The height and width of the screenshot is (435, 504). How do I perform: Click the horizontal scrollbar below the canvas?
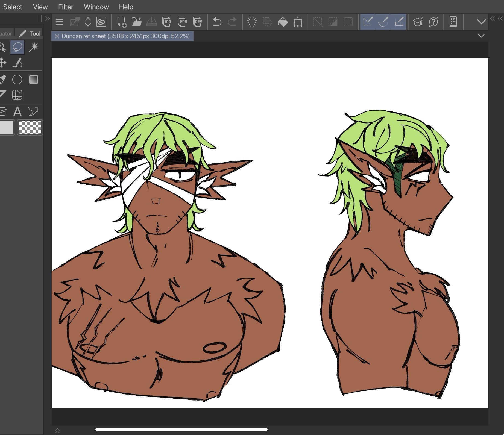coord(181,429)
